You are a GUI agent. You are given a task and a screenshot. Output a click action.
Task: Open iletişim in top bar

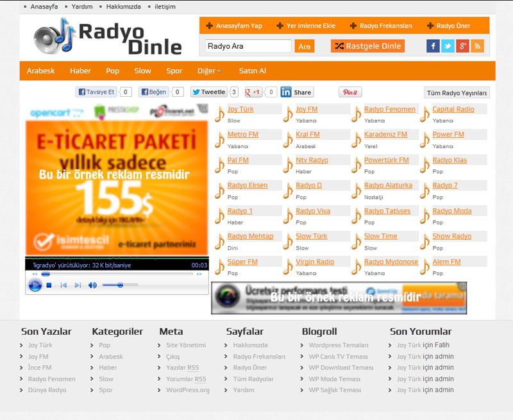point(165,6)
